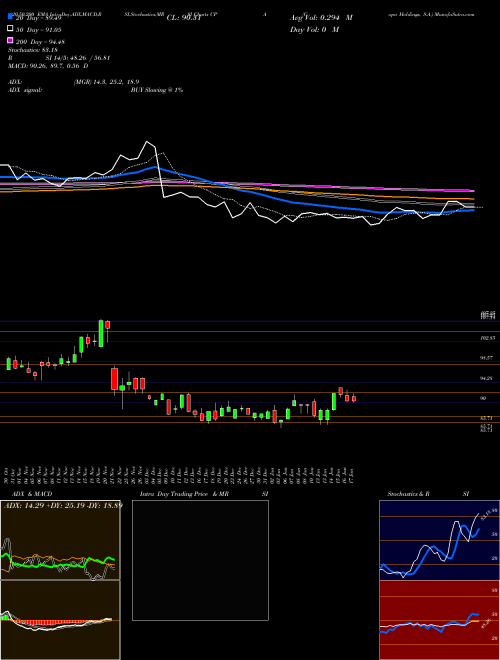Click the white 50 Day legend swatch
The height and width of the screenshot is (660, 500).
tap(10, 29)
